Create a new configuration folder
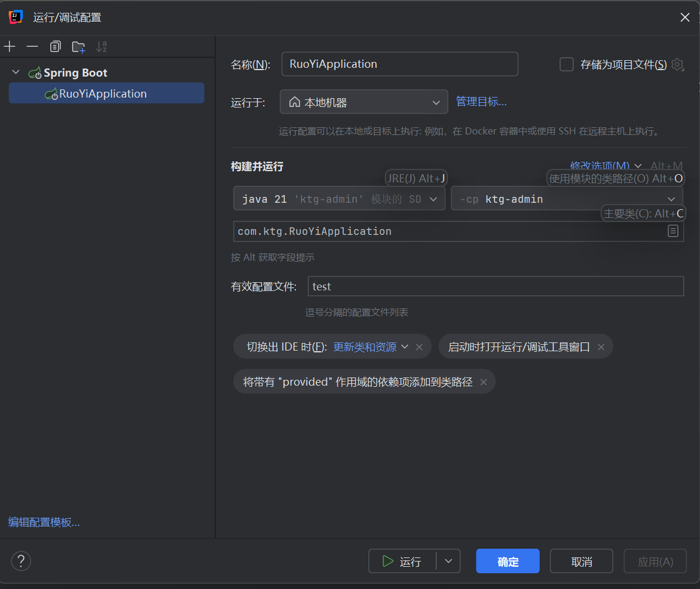The width and height of the screenshot is (700, 589). coord(78,47)
